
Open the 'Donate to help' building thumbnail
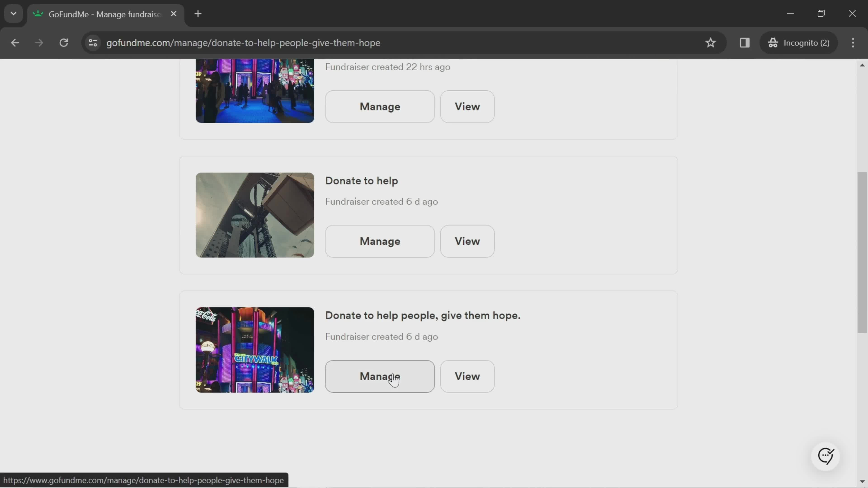(255, 215)
